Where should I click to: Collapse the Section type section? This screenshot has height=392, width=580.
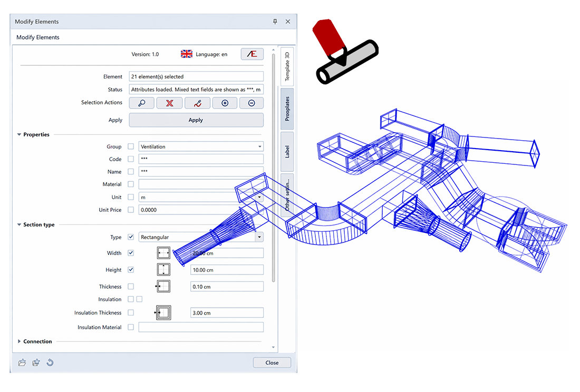19,224
